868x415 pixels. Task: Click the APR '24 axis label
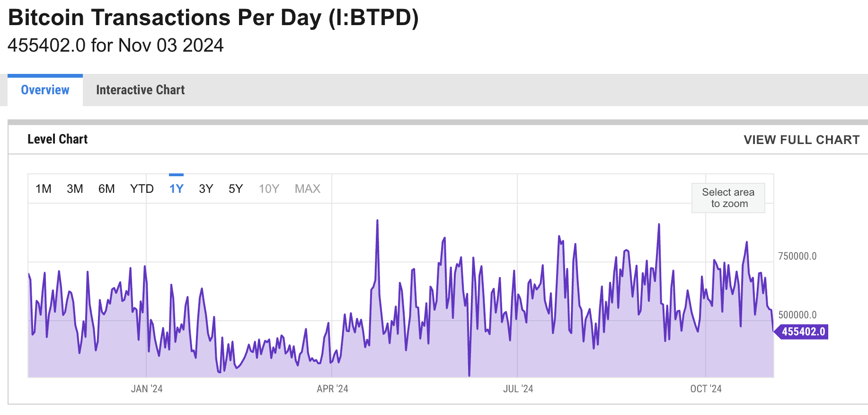point(333,389)
